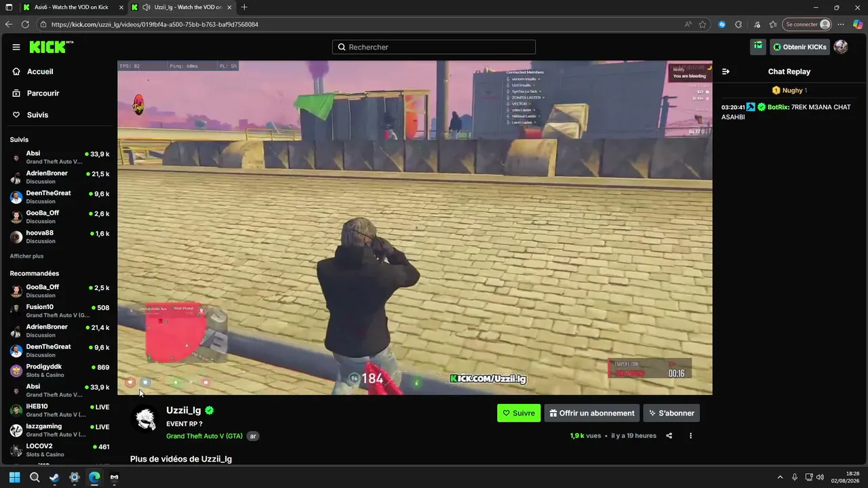The image size is (868, 488).
Task: Click the share icon below the video
Action: coord(669,436)
